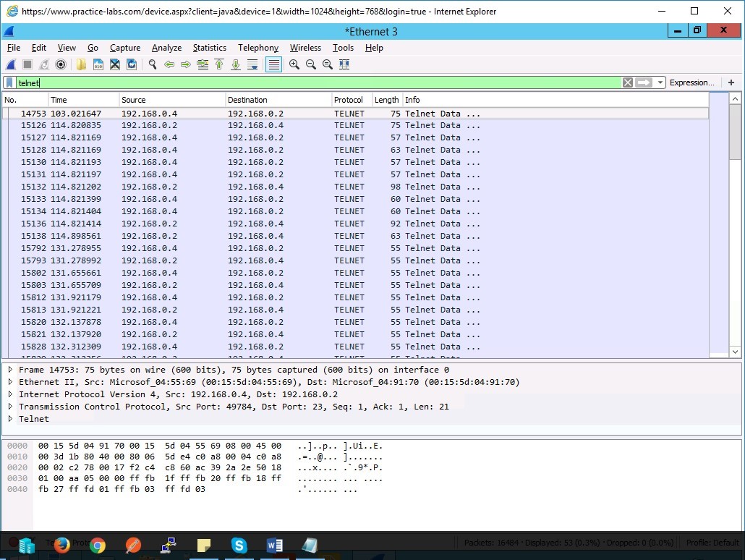The height and width of the screenshot is (560, 745).
Task: Open the Analyze menu
Action: (x=167, y=48)
